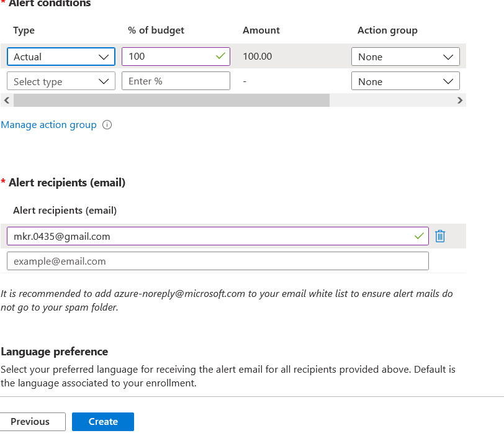
Task: Click the horizontal scrollbar thumb under alert conditions
Action: point(171,101)
